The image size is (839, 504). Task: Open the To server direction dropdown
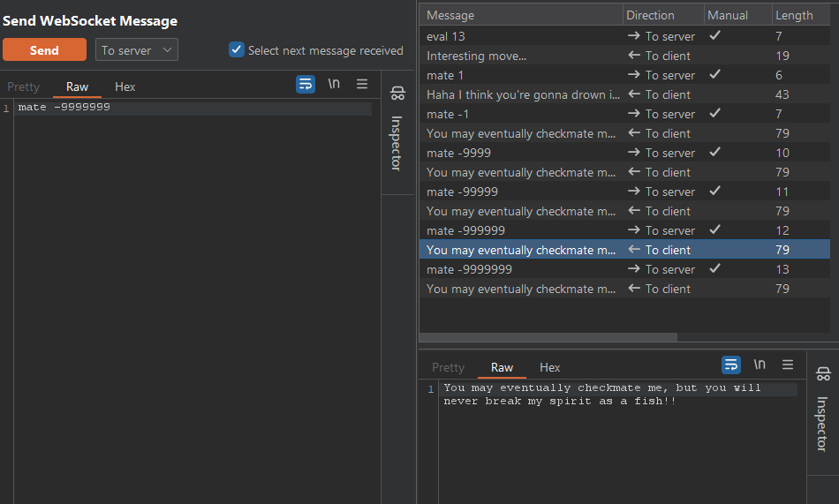(136, 49)
